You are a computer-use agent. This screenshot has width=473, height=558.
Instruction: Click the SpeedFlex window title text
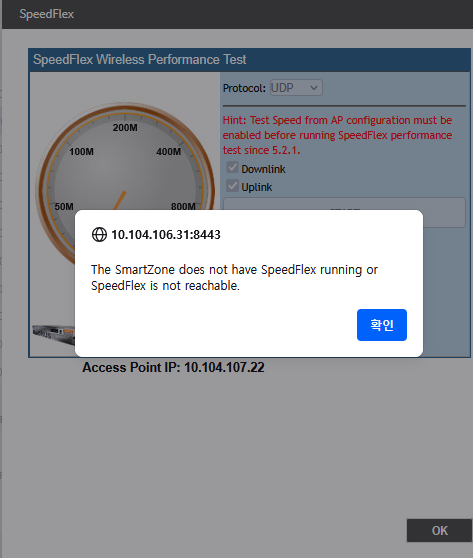(47, 14)
